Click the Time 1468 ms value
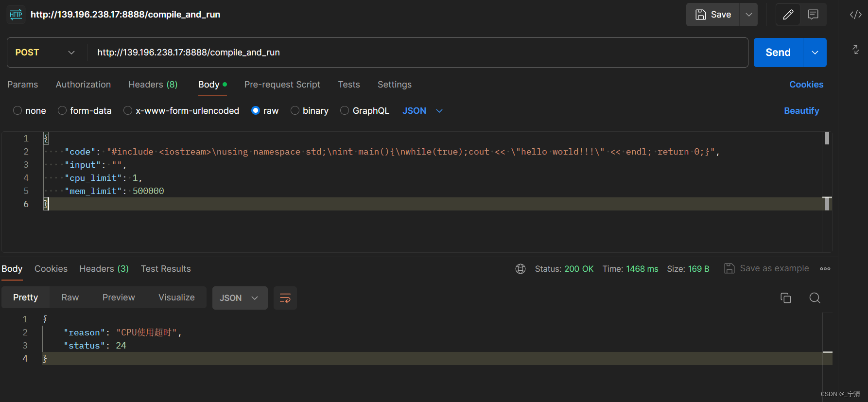The height and width of the screenshot is (402, 868). pos(642,269)
